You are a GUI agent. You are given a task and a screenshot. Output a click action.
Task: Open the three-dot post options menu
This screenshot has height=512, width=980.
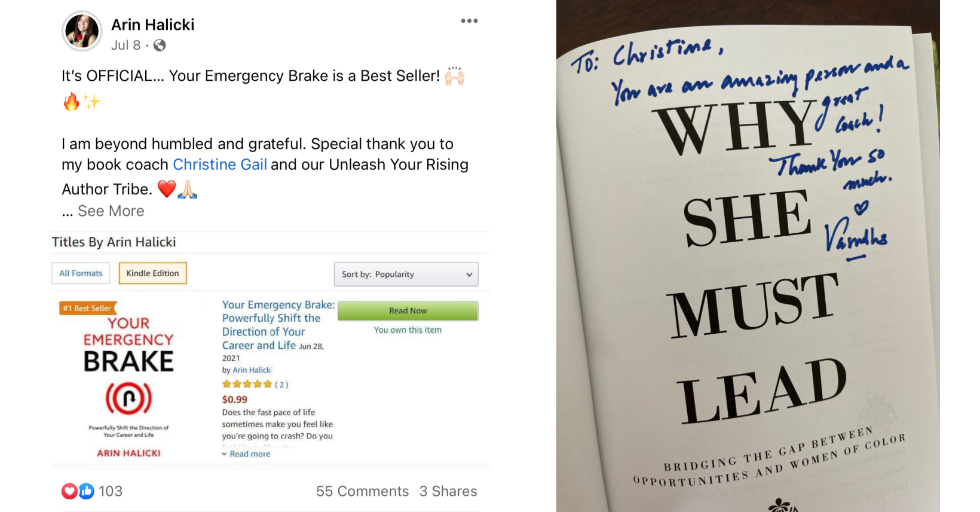[469, 21]
